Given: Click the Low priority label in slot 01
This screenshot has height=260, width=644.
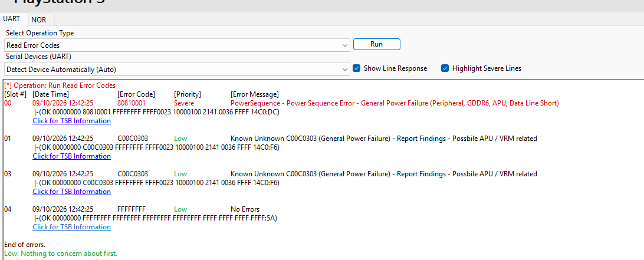Looking at the screenshot, I should [x=180, y=139].
